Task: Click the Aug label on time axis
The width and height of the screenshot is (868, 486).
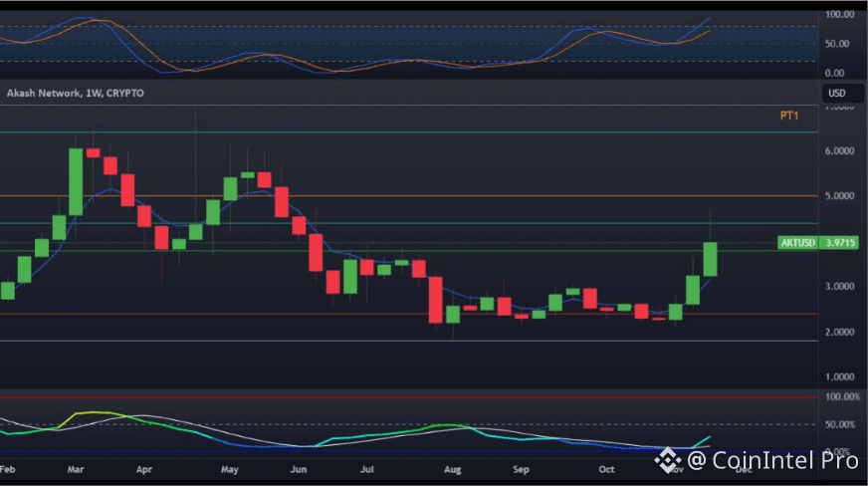Action: tap(452, 469)
